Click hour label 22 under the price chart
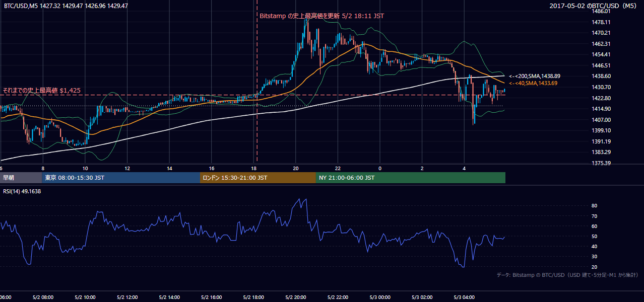Image resolution: width=644 pixels, height=302 pixels. pyautogui.click(x=338, y=169)
